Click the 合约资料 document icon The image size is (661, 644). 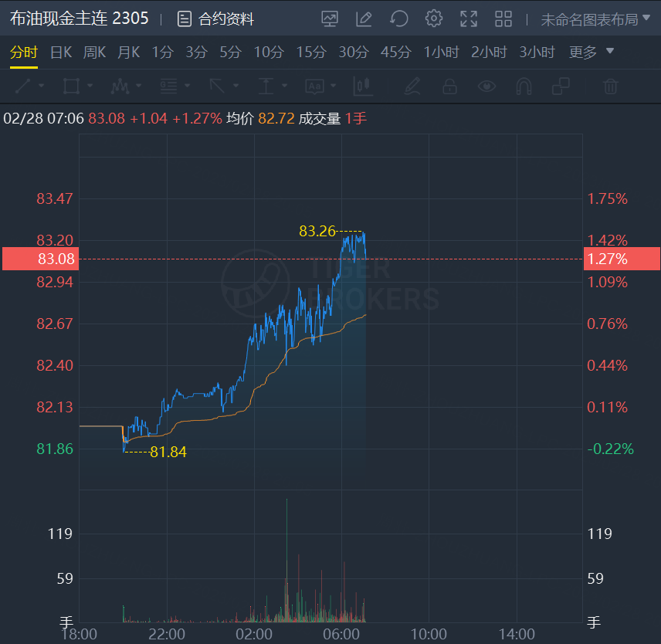[x=185, y=19]
